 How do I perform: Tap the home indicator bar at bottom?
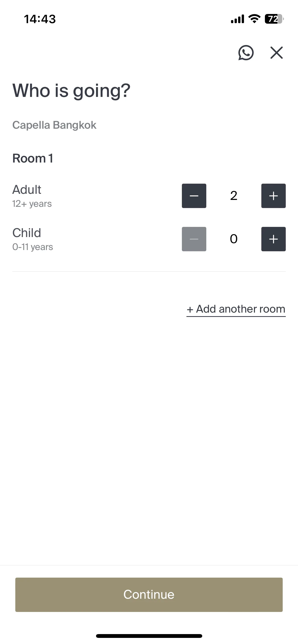[x=149, y=636]
